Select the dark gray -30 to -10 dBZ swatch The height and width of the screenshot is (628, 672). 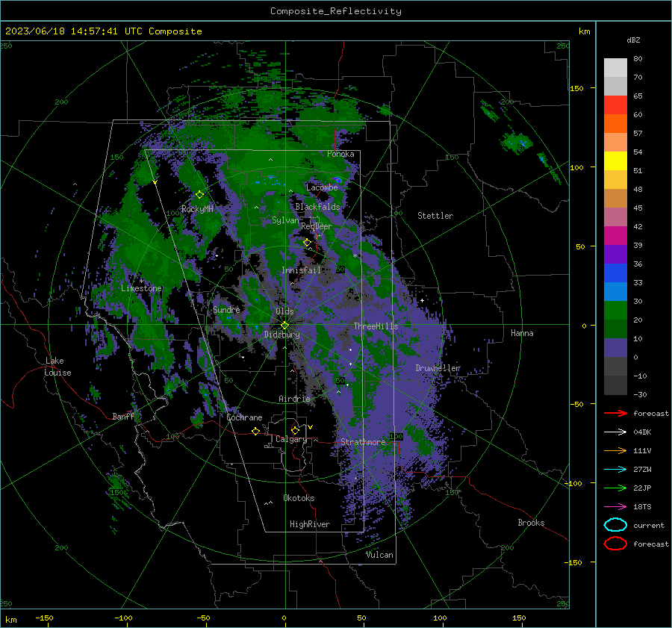(x=615, y=385)
